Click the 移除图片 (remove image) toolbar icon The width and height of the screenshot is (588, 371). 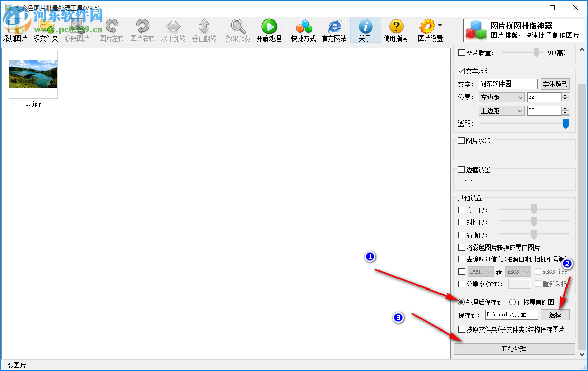pos(77,30)
